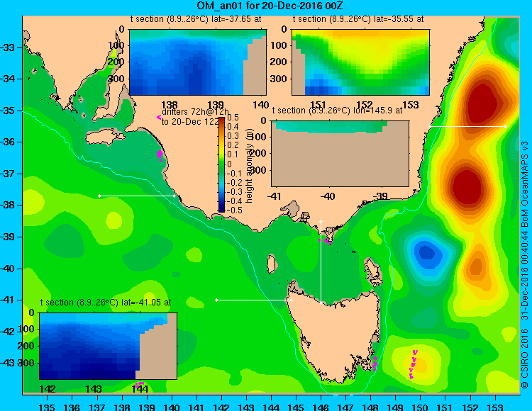Viewport: 532px width, 411px height.
Task: Click the height anomaly color bar
Action: click(x=221, y=164)
